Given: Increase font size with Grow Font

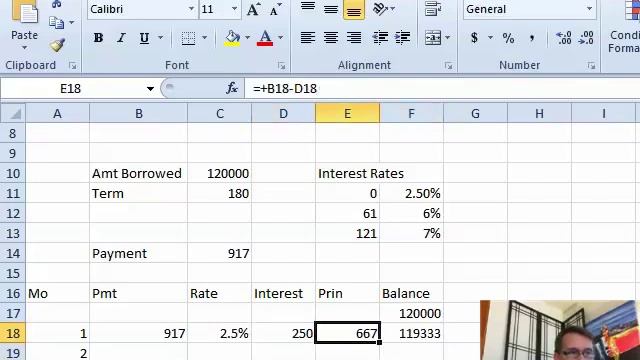Looking at the screenshot, I should 253,9.
